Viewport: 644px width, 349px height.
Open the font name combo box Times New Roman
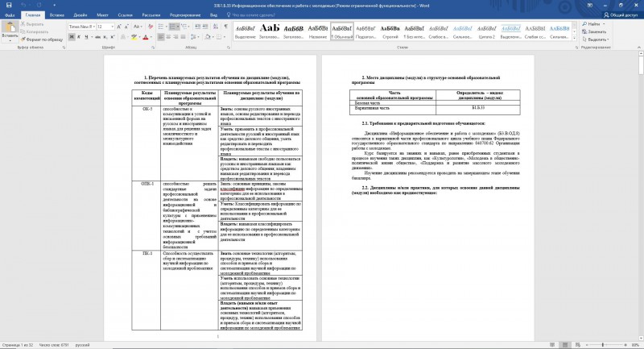82,27
